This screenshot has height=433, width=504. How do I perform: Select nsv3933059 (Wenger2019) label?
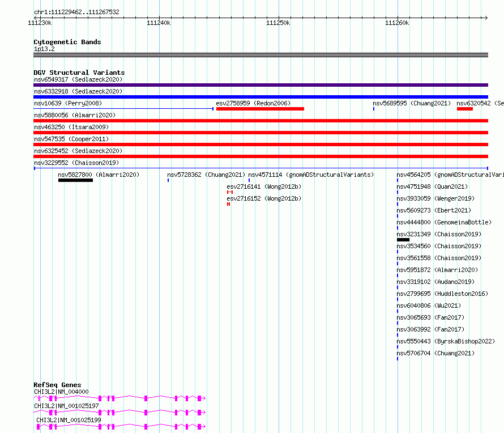pos(435,198)
